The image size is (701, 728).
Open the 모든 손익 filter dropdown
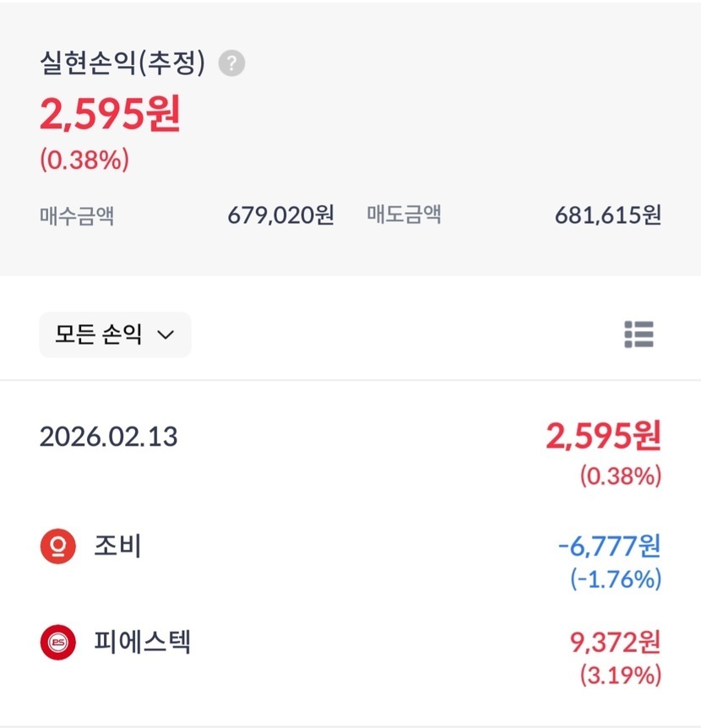[115, 334]
